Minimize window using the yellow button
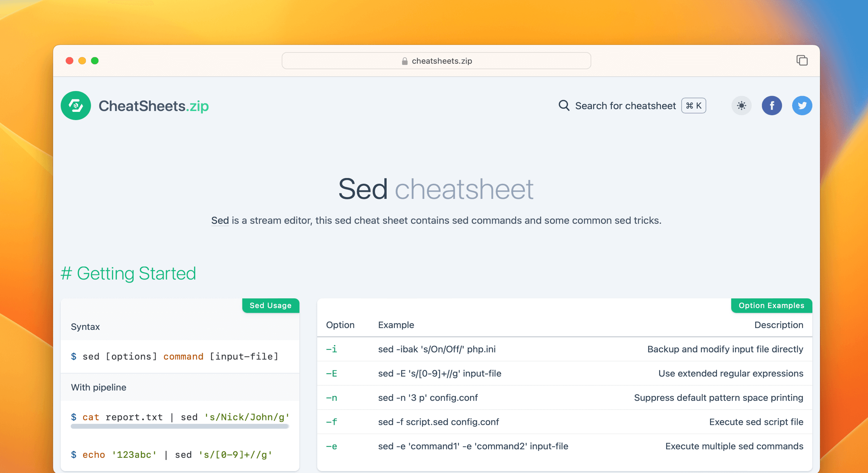The image size is (868, 473). (x=82, y=61)
